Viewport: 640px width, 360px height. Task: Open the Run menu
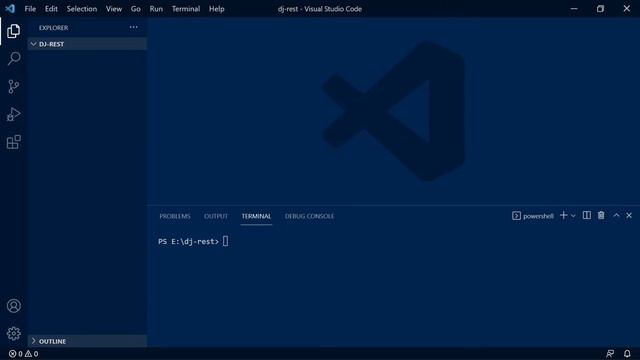(x=156, y=9)
